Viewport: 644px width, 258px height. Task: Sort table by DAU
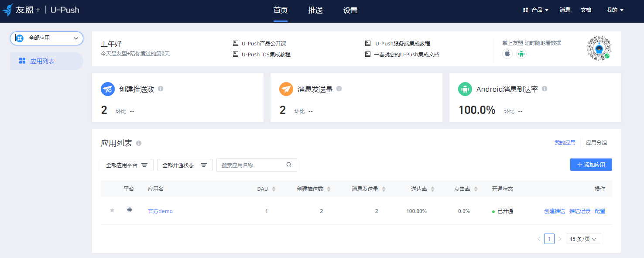pyautogui.click(x=274, y=189)
